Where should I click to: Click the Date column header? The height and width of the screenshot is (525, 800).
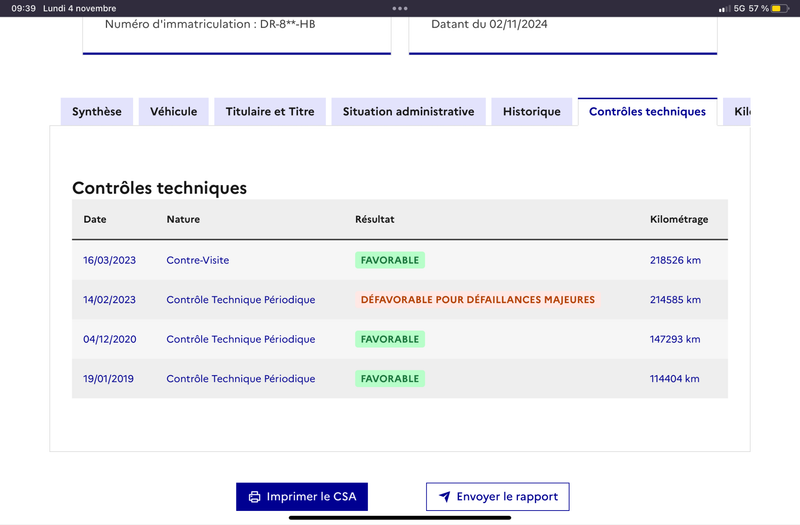95,219
